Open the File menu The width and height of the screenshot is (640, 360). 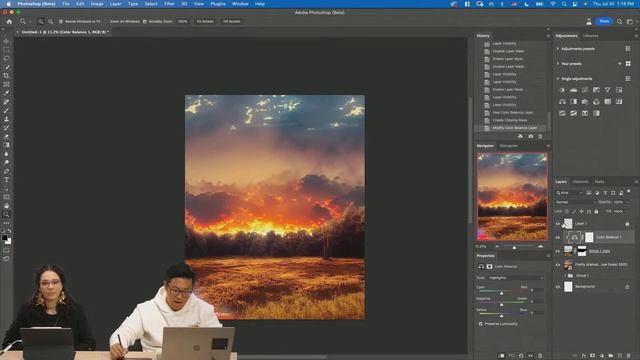click(x=66, y=4)
